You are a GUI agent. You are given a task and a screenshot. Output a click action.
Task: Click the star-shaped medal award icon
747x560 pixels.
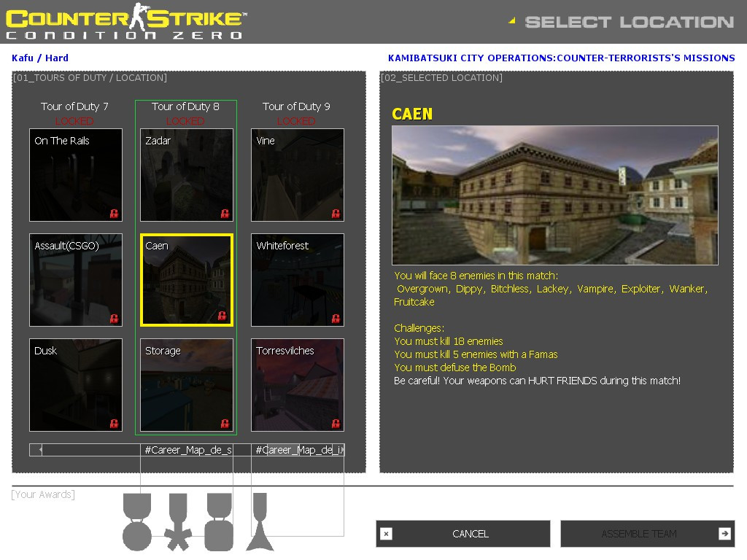[178, 522]
